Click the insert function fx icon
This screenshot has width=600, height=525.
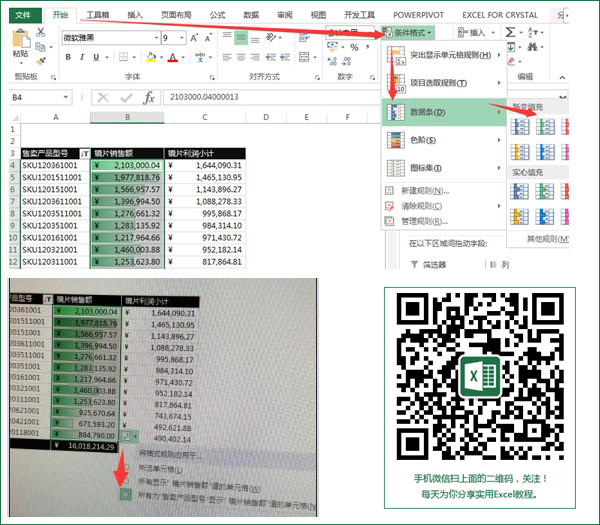148,98
